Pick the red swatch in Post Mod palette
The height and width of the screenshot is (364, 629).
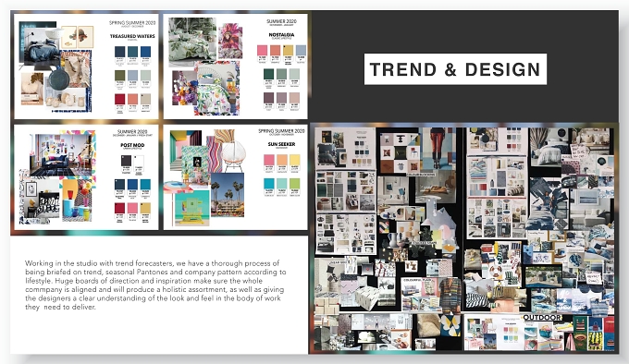pos(120,208)
